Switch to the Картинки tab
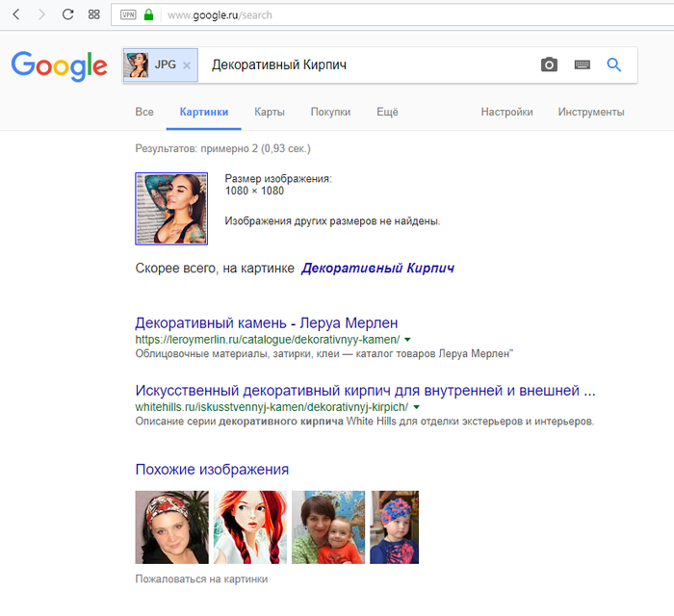 coord(204,112)
